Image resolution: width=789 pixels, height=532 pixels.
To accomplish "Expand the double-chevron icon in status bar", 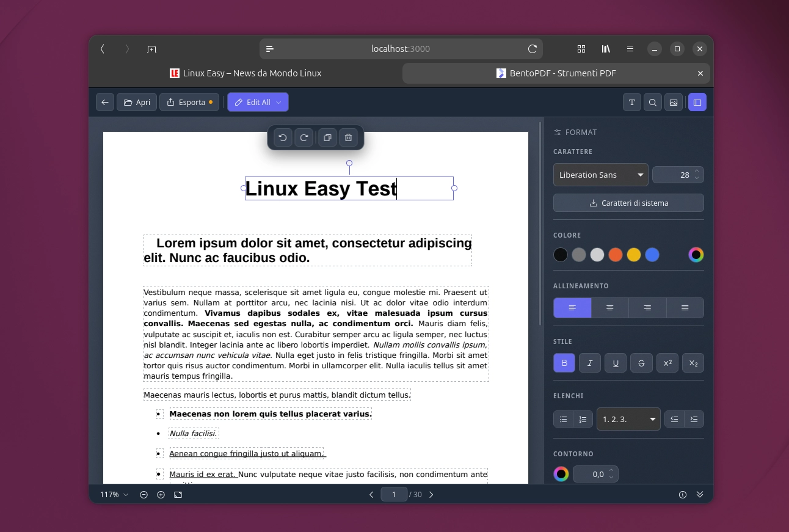I will [700, 494].
